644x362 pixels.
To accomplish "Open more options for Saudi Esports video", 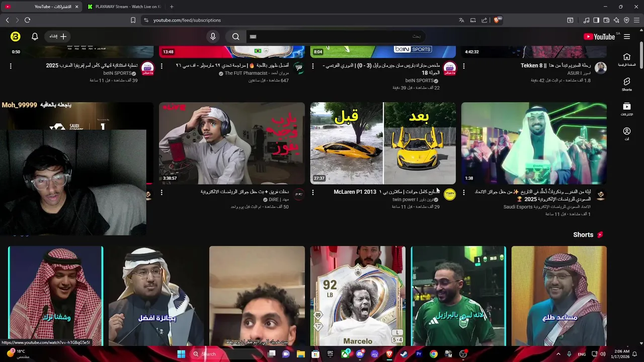I will tap(463, 192).
